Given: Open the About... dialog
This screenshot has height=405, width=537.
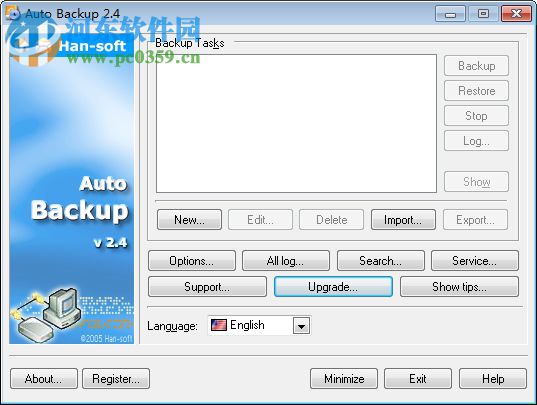Looking at the screenshot, I should (44, 379).
